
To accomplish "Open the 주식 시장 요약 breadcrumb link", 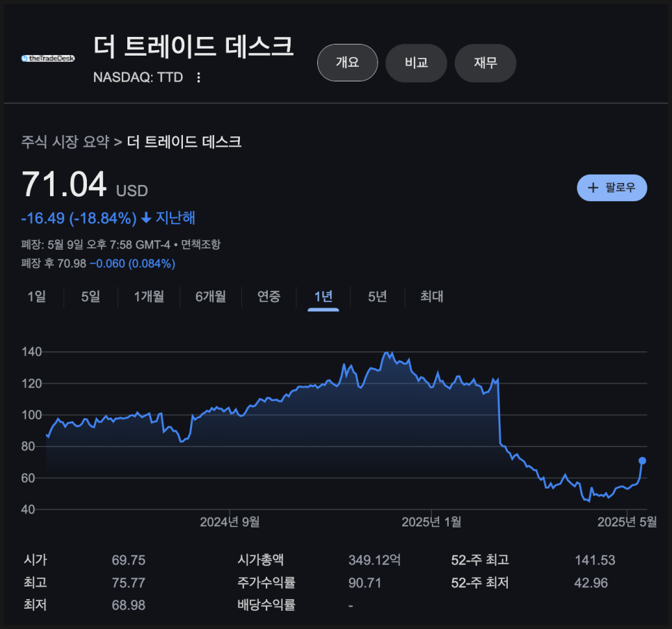I will (x=65, y=141).
